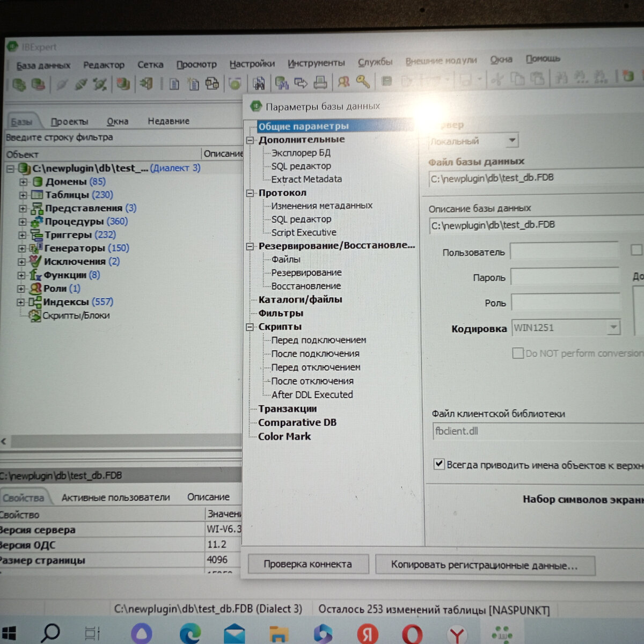Screen dimensions: 644x644
Task: Click the green round Script Executive icon
Action: click(235, 84)
